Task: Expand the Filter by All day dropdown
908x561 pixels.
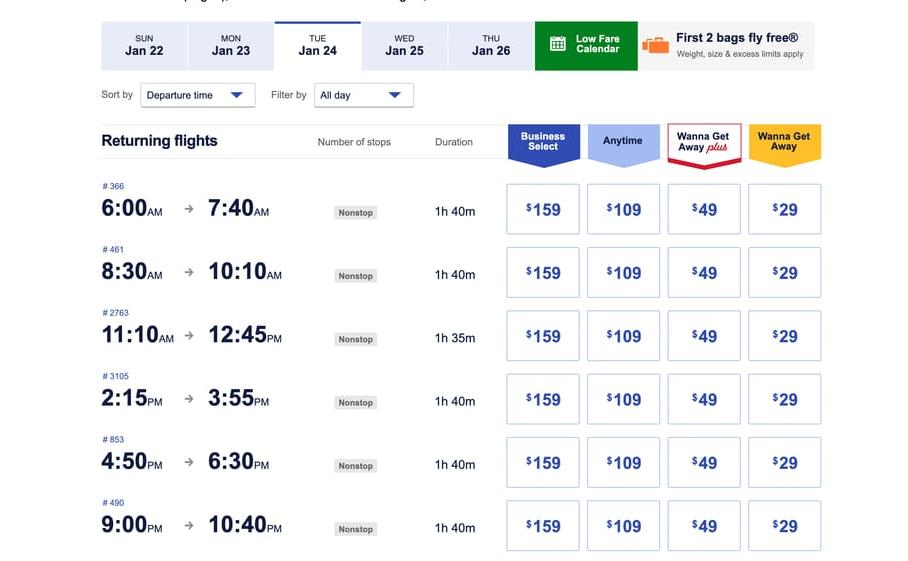Action: point(361,95)
